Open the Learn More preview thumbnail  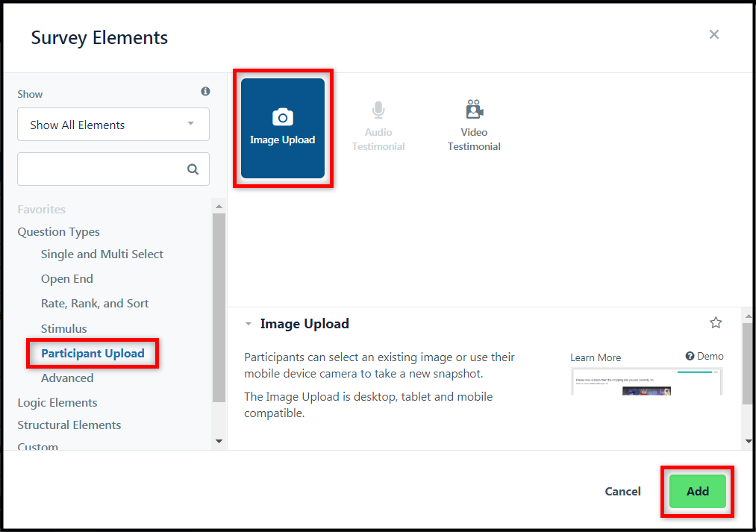pyautogui.click(x=646, y=381)
